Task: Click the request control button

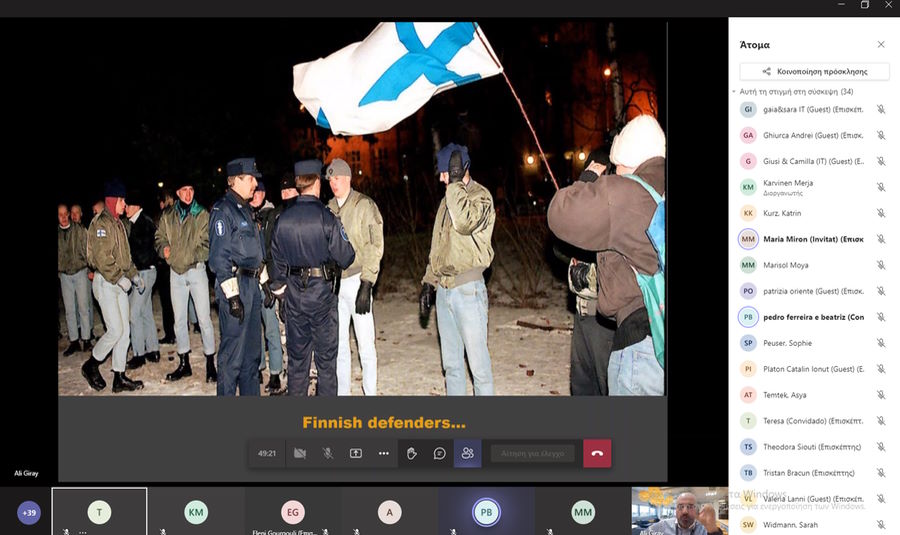Action: click(x=532, y=453)
